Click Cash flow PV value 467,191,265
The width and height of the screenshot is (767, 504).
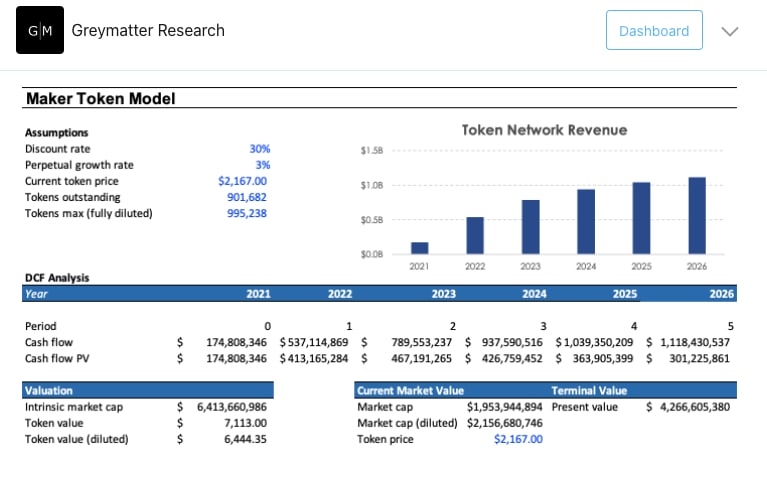click(x=421, y=359)
